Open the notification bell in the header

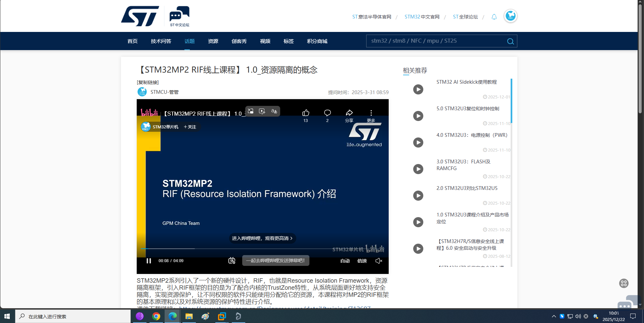(x=494, y=17)
